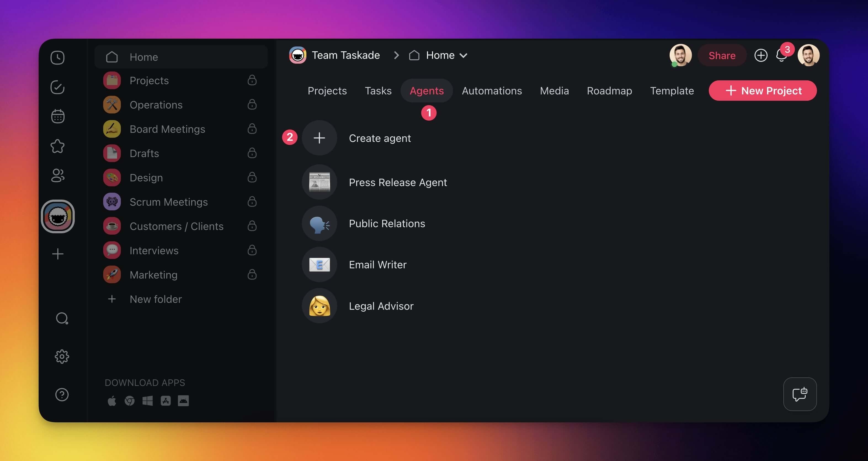Open the Press Release Agent
The height and width of the screenshot is (461, 868).
pyautogui.click(x=398, y=182)
